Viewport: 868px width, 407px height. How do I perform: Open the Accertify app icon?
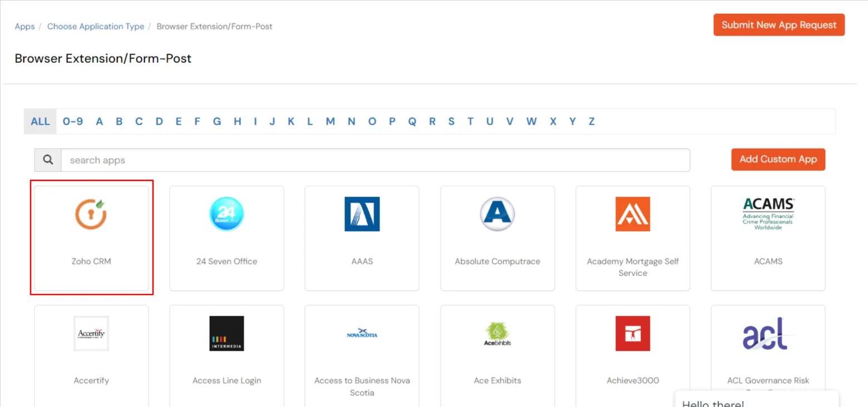(x=91, y=334)
